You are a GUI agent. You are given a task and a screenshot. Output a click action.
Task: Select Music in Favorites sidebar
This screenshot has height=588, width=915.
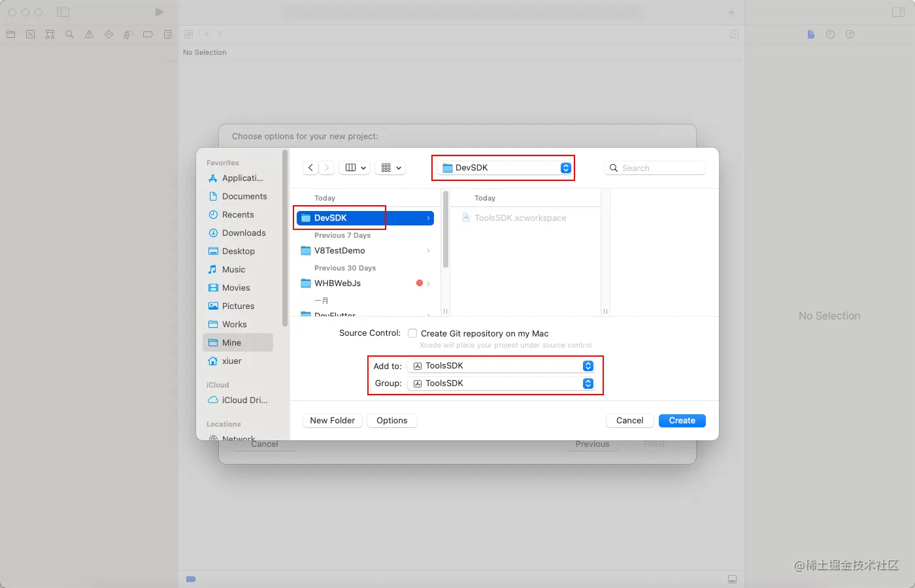point(237,270)
